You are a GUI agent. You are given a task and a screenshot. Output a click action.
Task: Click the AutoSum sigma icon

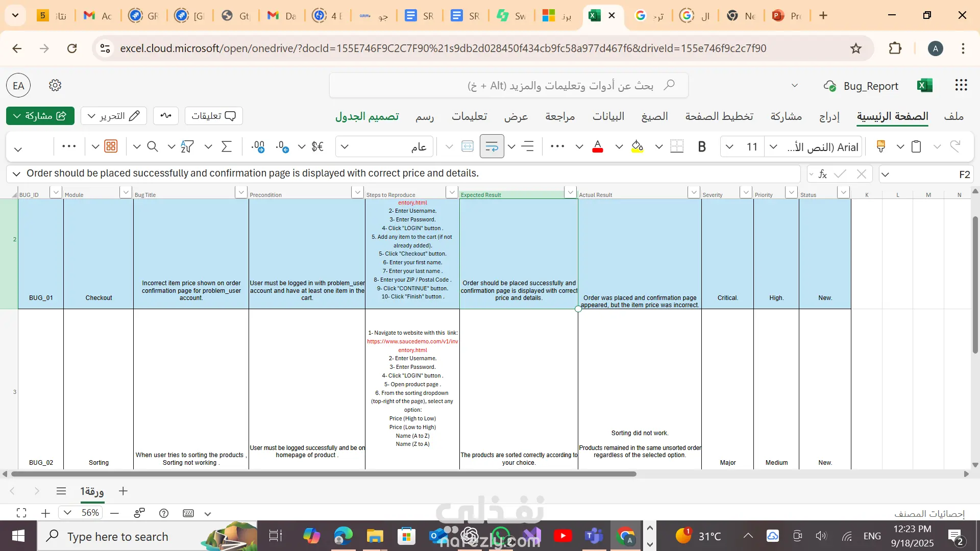coord(227,147)
